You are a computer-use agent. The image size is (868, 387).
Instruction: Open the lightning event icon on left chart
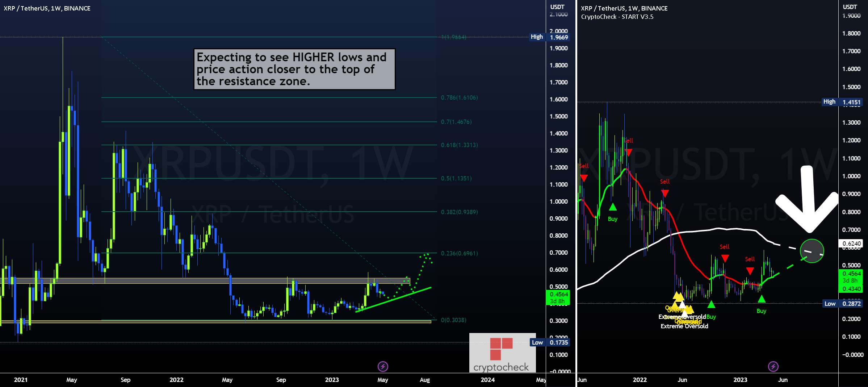pyautogui.click(x=383, y=366)
